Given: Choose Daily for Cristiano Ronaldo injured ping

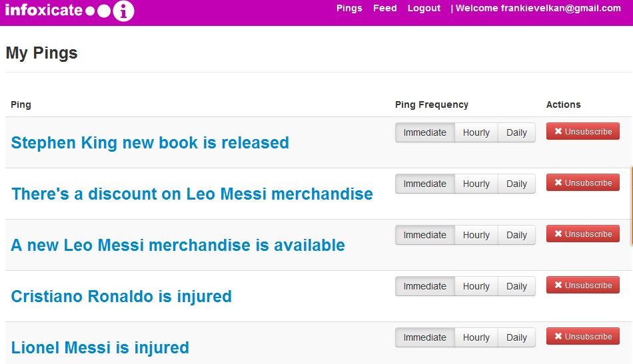Looking at the screenshot, I should click(516, 286).
